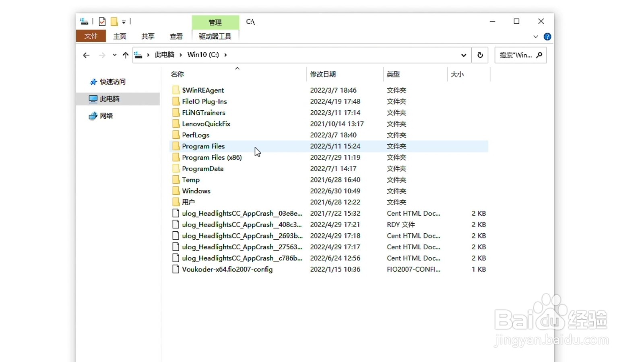Select the PerfLogs folder icon
This screenshot has width=644, height=362.
click(175, 135)
